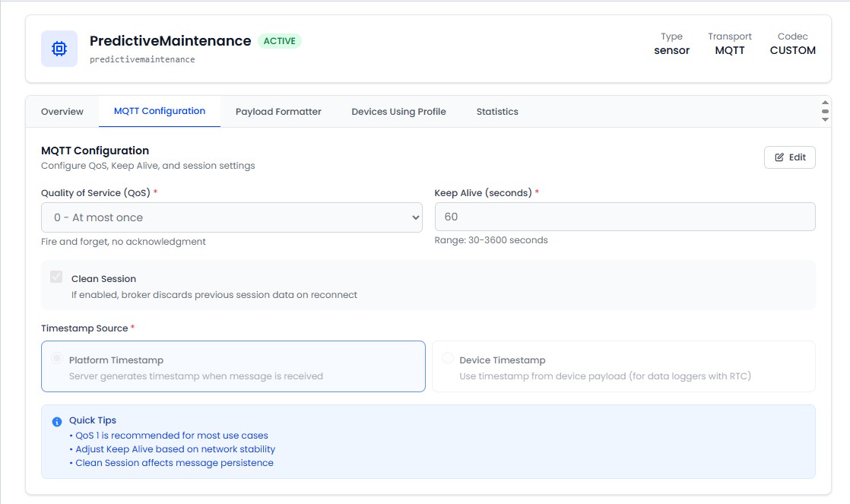
Task: Enable the Clean Session checkbox
Action: (x=56, y=277)
